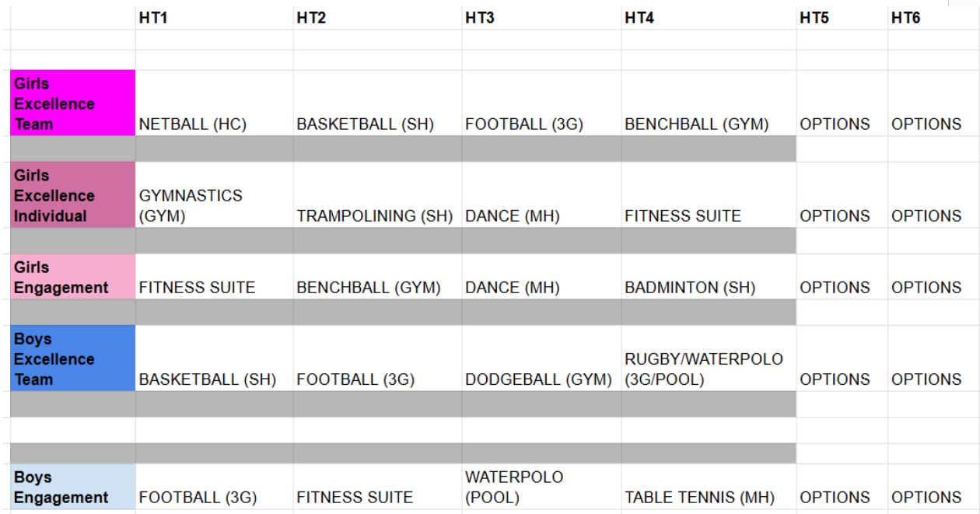Image resolution: width=980 pixels, height=514 pixels.
Task: Select the blue Boys Excellence Team cell
Action: pos(73,358)
